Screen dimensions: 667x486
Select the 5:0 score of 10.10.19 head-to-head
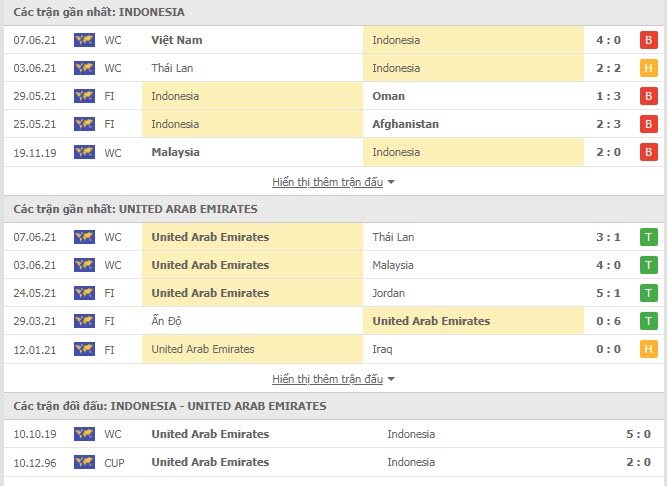click(638, 434)
